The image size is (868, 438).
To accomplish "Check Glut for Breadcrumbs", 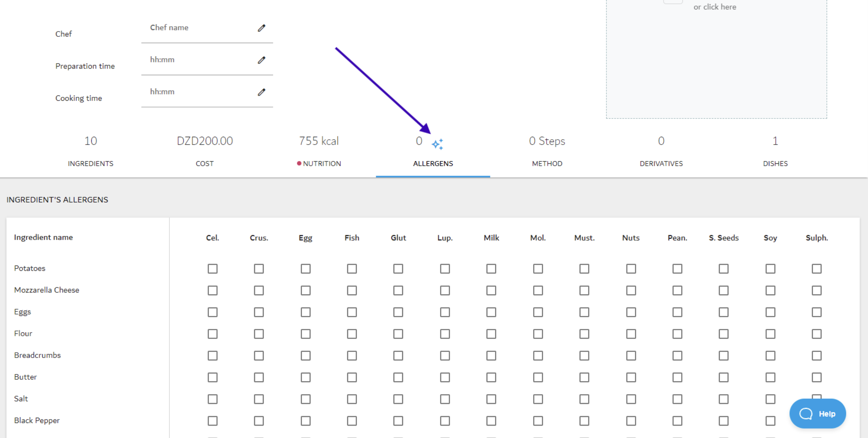I will [398, 355].
